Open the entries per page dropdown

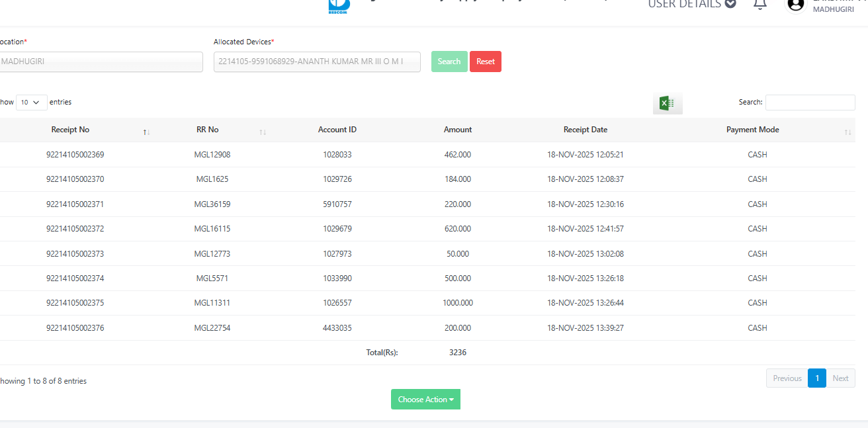32,103
